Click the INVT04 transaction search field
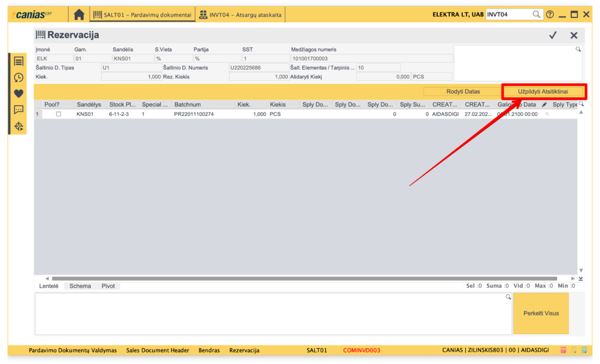 [x=508, y=15]
